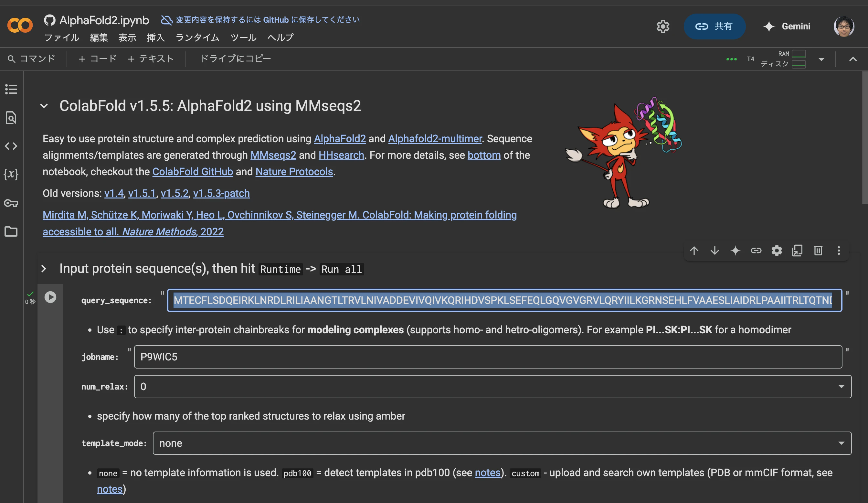Open the ツール menu
The width and height of the screenshot is (868, 503).
tap(244, 37)
